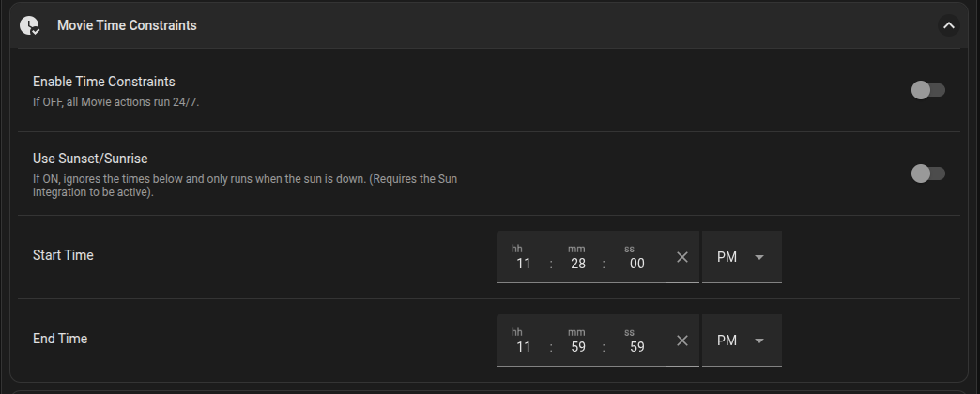
Task: Open the Start Time AM/PM dropdown
Action: click(742, 257)
